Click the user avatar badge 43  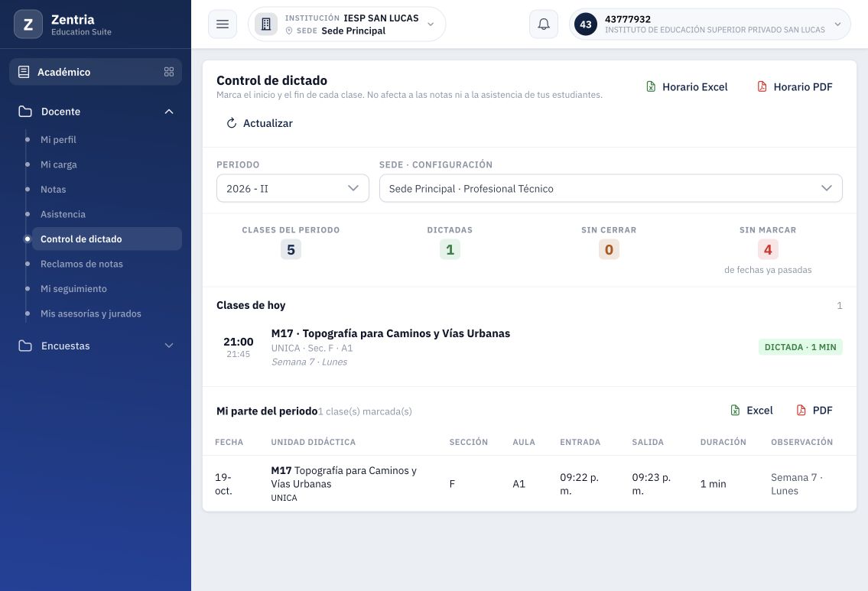coord(586,24)
